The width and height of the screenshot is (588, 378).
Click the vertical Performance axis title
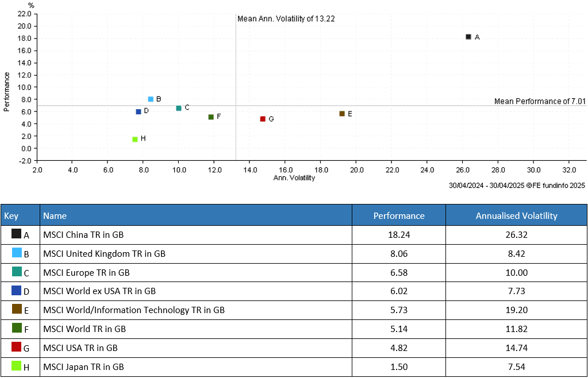6,92
